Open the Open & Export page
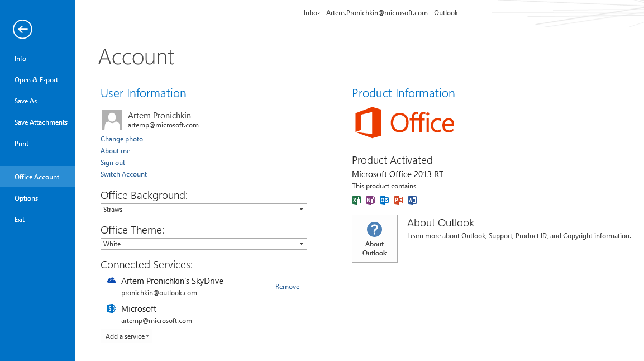The height and width of the screenshot is (361, 644). click(36, 80)
